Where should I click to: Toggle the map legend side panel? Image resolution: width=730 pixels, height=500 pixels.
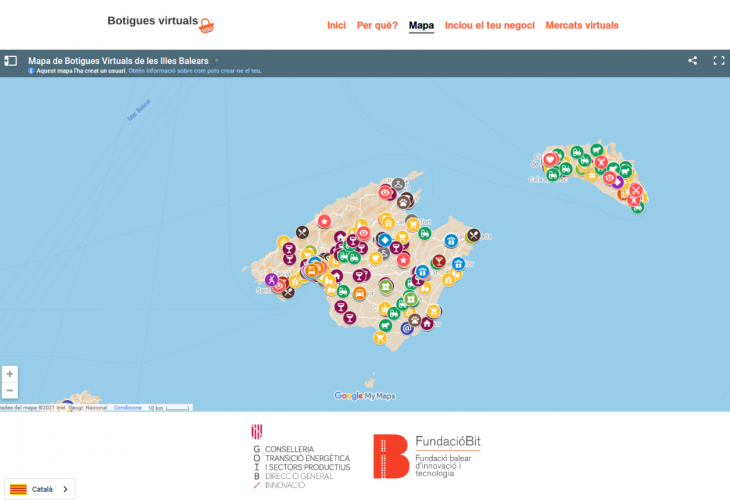click(11, 61)
